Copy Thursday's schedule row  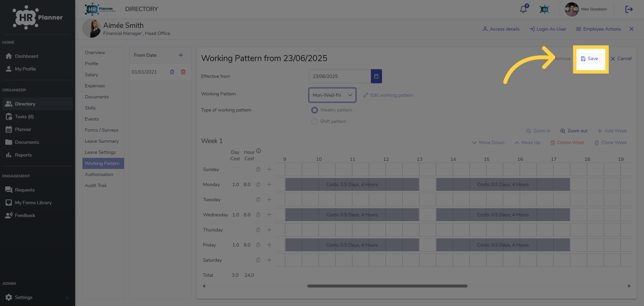pos(258,230)
